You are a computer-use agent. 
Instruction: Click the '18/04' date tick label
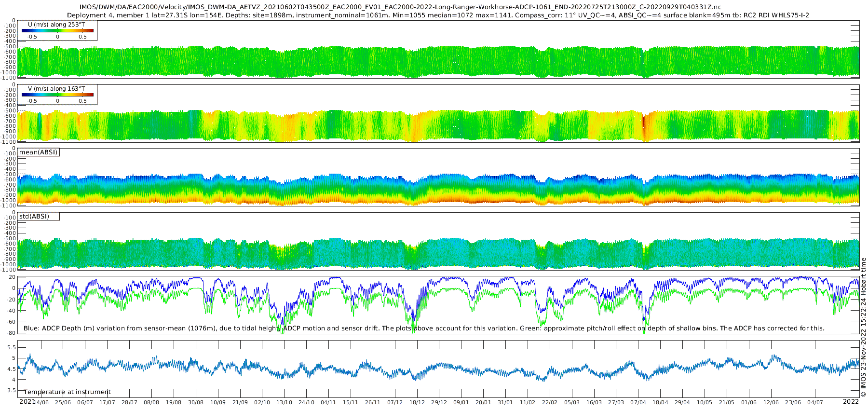661,402
